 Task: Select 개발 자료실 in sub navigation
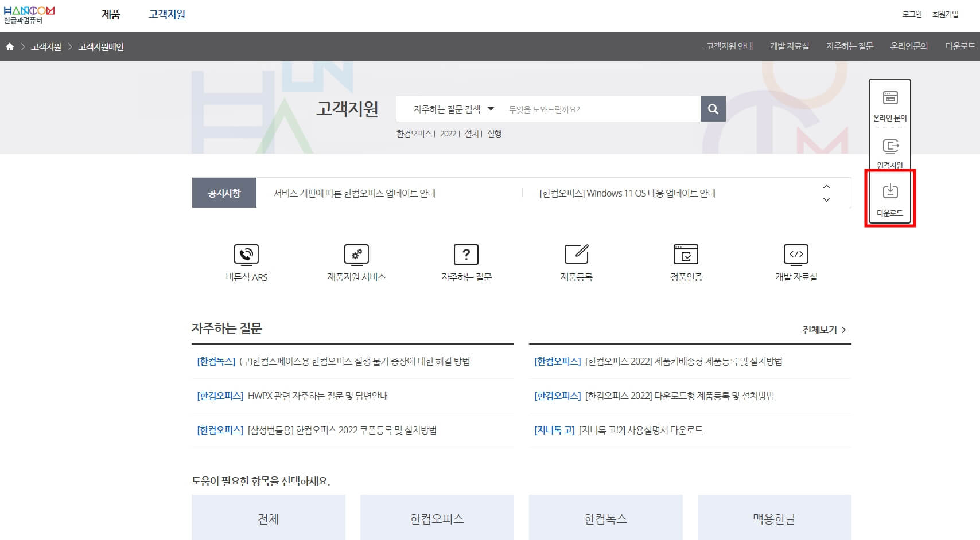tap(790, 46)
